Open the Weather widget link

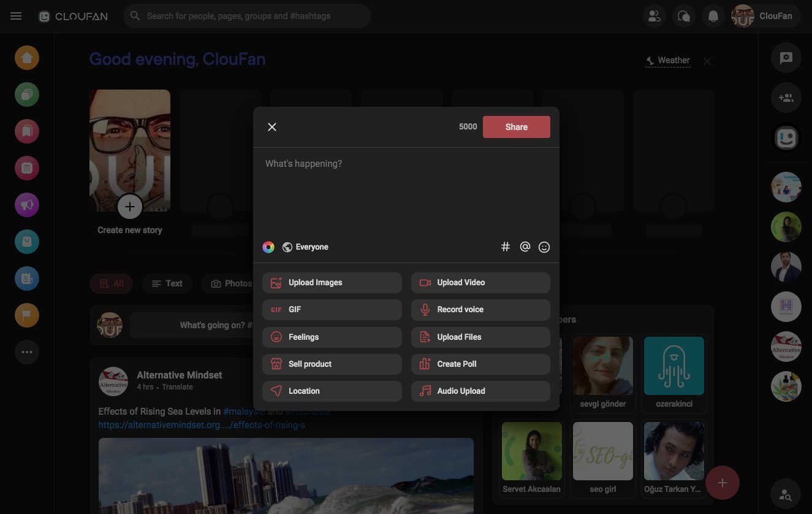click(x=668, y=61)
